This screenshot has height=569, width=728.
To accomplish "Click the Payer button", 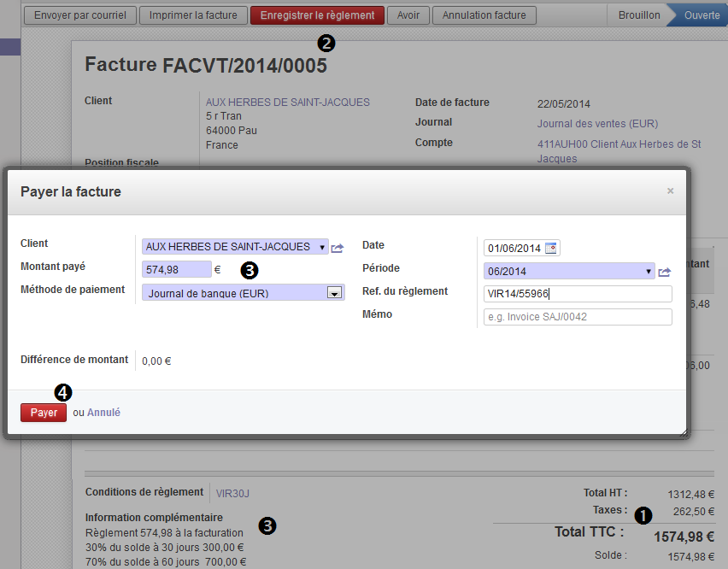I will pos(44,413).
